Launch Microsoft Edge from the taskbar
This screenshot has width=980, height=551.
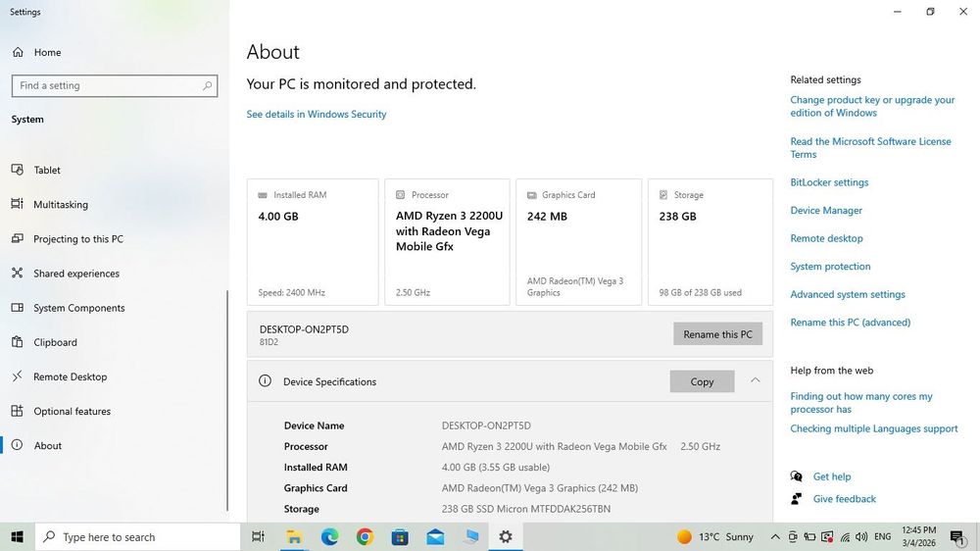coord(329,536)
